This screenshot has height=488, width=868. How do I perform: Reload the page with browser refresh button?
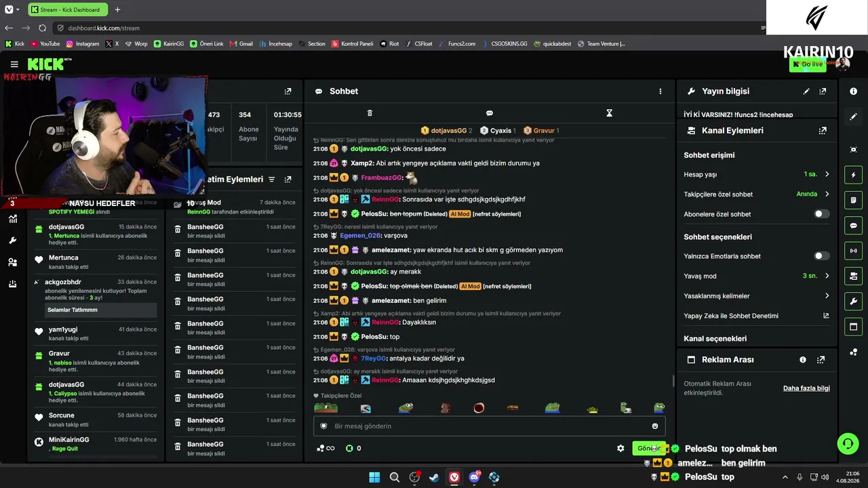[x=42, y=28]
